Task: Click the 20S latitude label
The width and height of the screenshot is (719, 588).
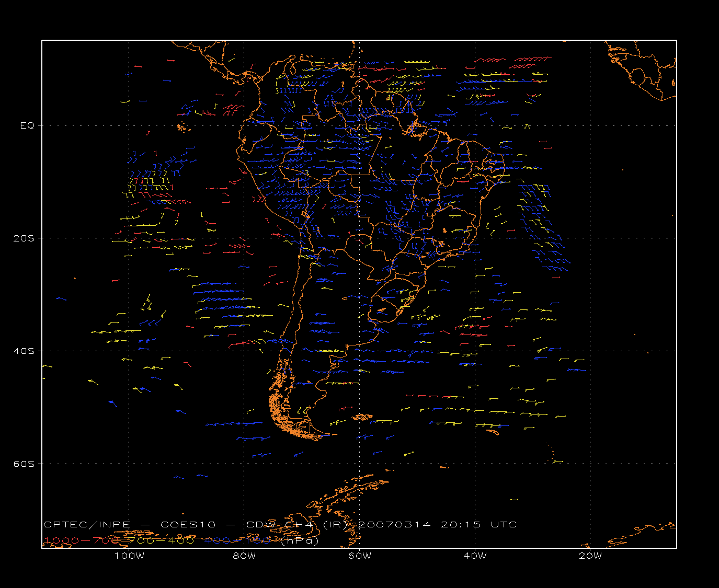Action: pyautogui.click(x=24, y=238)
